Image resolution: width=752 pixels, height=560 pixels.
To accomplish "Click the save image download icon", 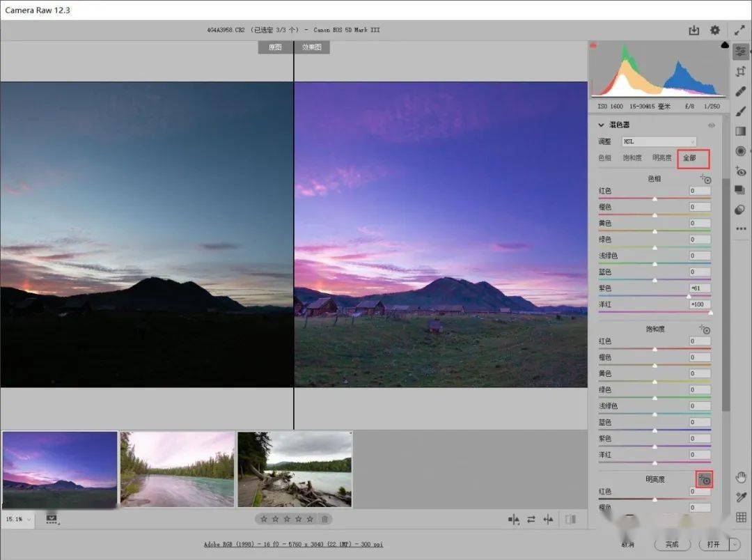I will click(694, 30).
